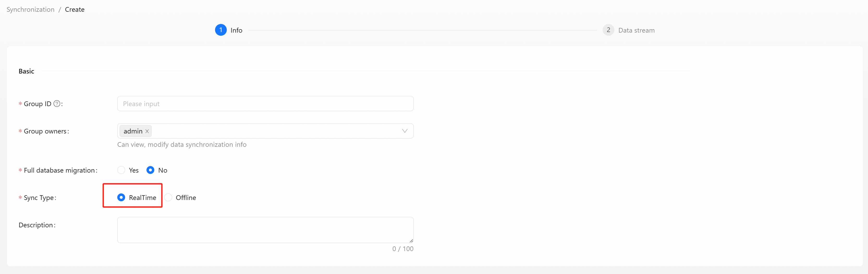Screen dimensions: 868x274
Task: Click the step 1 Info circle icon
Action: click(221, 30)
